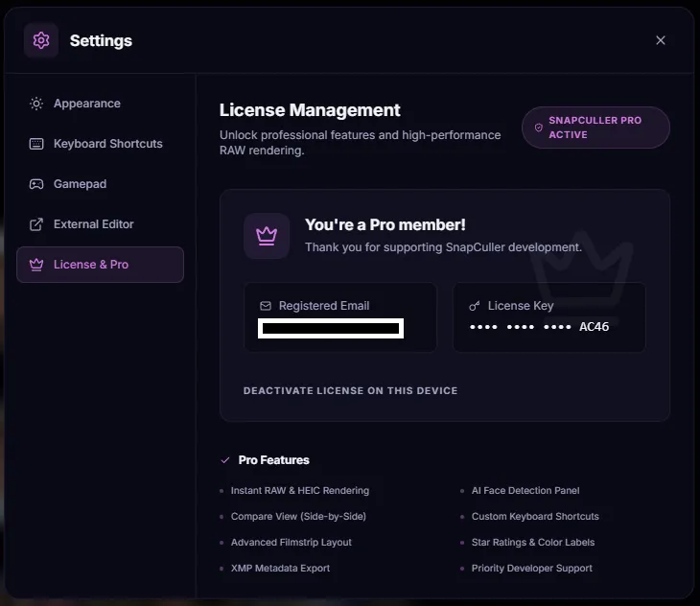Image resolution: width=700 pixels, height=606 pixels.
Task: Click the Appearance sun icon
Action: point(36,104)
